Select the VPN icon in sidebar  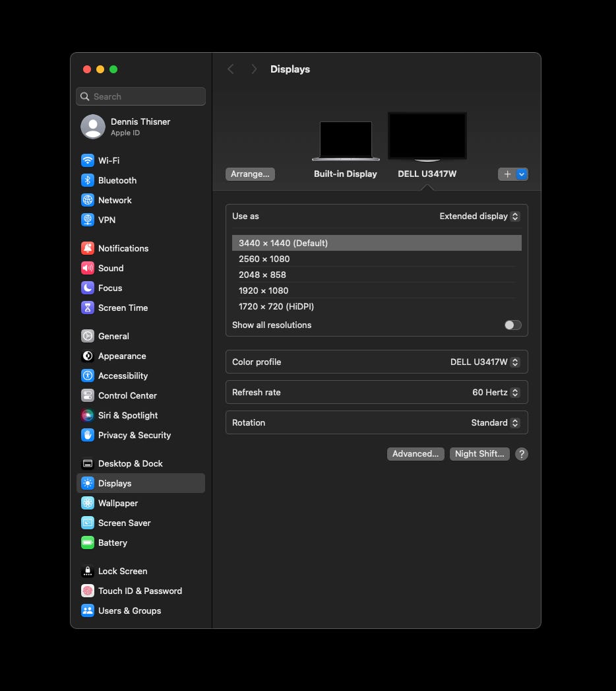pos(88,220)
